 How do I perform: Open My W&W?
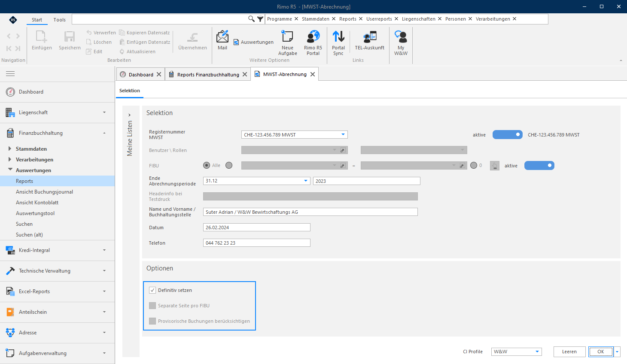(x=401, y=43)
